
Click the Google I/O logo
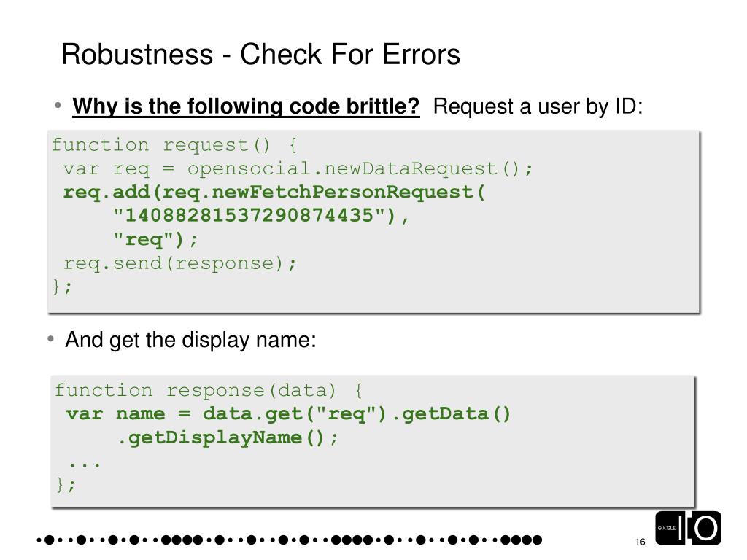tap(688, 528)
